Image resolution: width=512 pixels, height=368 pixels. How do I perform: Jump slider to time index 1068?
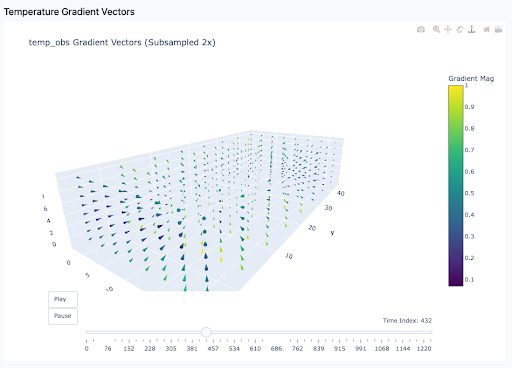coord(382,348)
